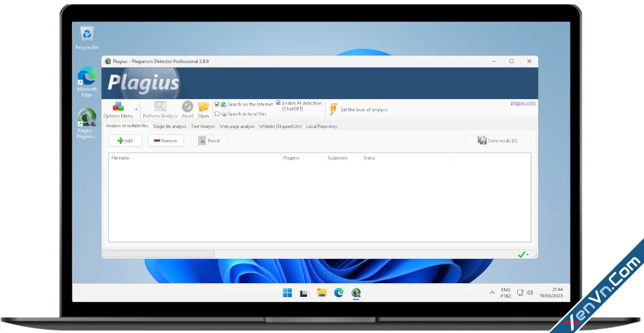644x333 pixels.
Task: Open Microsoft Edge from taskbar
Action: click(339, 293)
